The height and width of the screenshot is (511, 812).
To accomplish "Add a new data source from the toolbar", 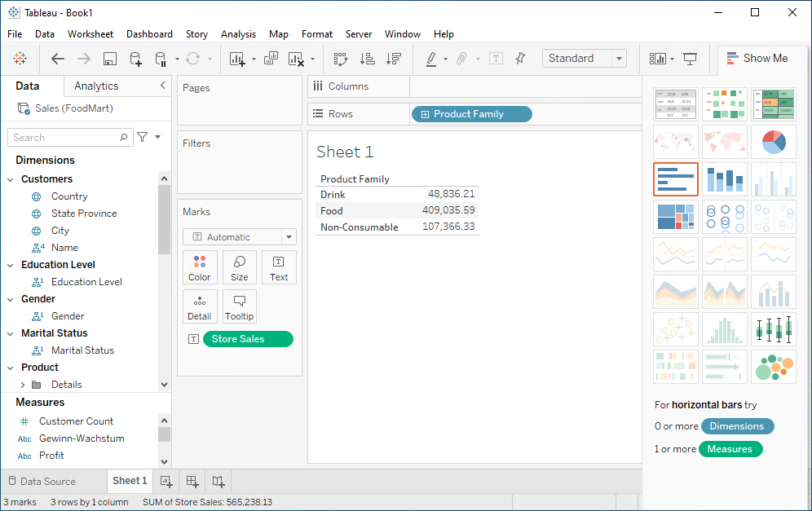I will pyautogui.click(x=135, y=59).
